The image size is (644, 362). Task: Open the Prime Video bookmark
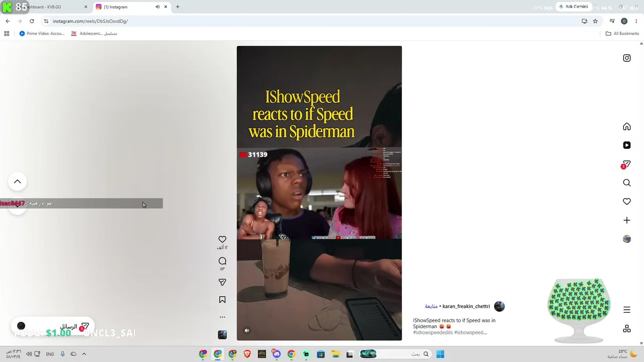click(42, 34)
